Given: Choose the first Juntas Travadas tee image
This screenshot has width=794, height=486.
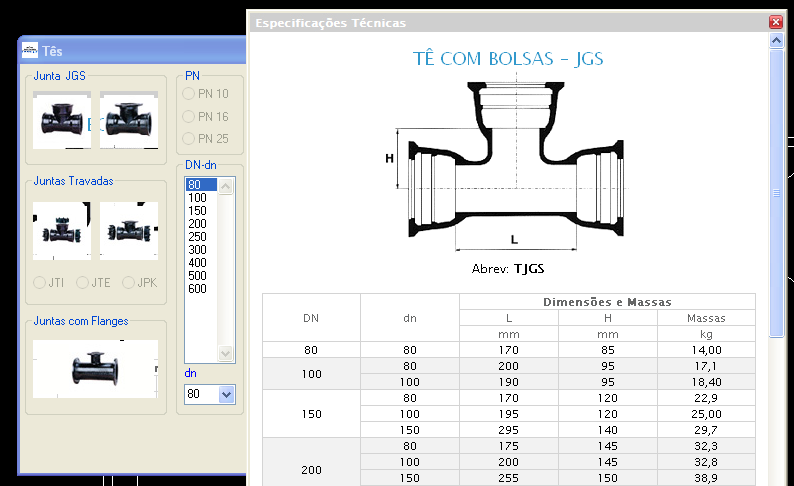Looking at the screenshot, I should coord(62,231).
